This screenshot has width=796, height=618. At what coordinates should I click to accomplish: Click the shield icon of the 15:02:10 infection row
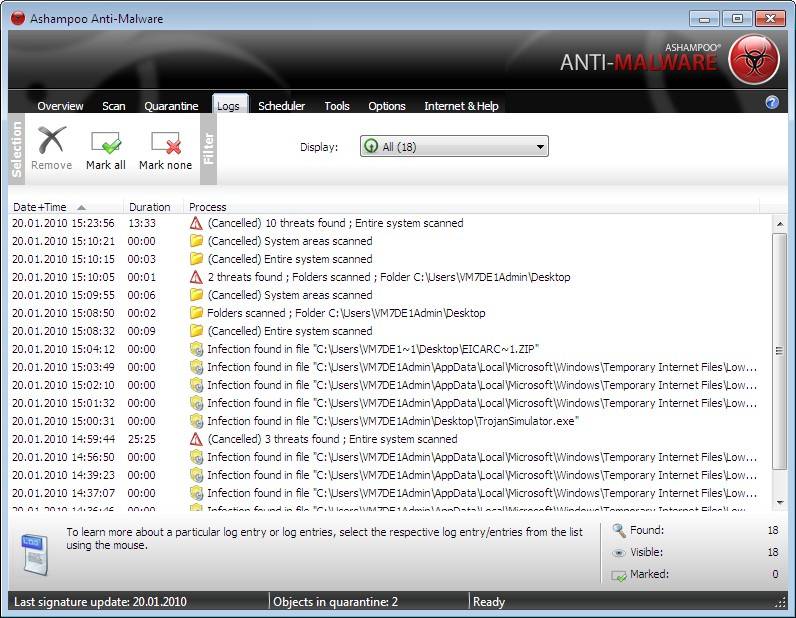coord(196,385)
